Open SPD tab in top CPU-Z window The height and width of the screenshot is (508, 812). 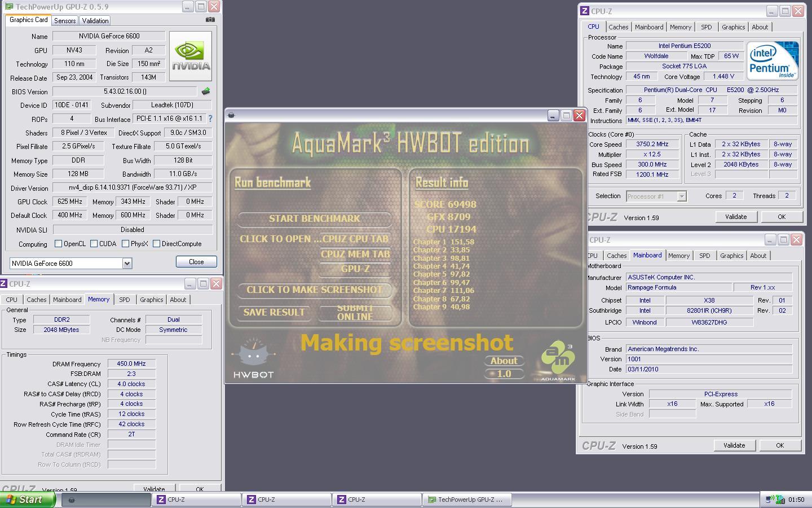tap(706, 27)
